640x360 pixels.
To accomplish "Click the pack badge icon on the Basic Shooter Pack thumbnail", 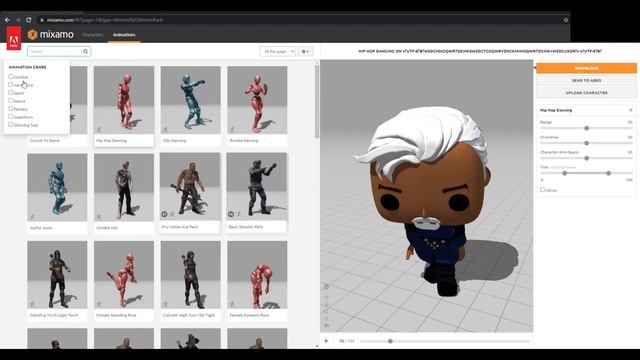I will click(x=231, y=214).
